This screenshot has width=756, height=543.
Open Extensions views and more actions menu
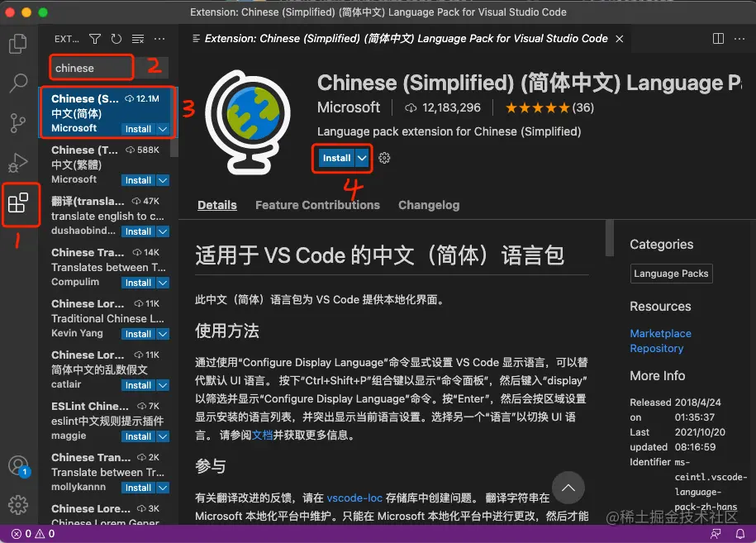159,39
